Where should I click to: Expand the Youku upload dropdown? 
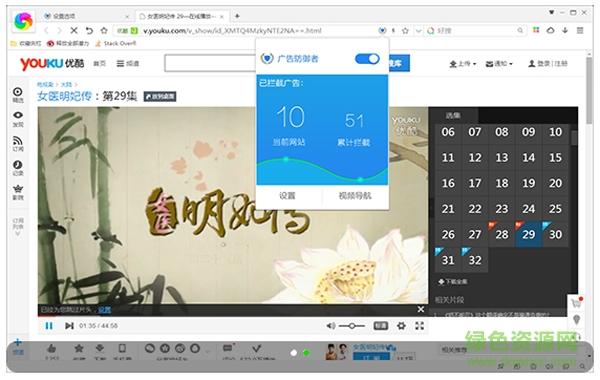pos(463,64)
